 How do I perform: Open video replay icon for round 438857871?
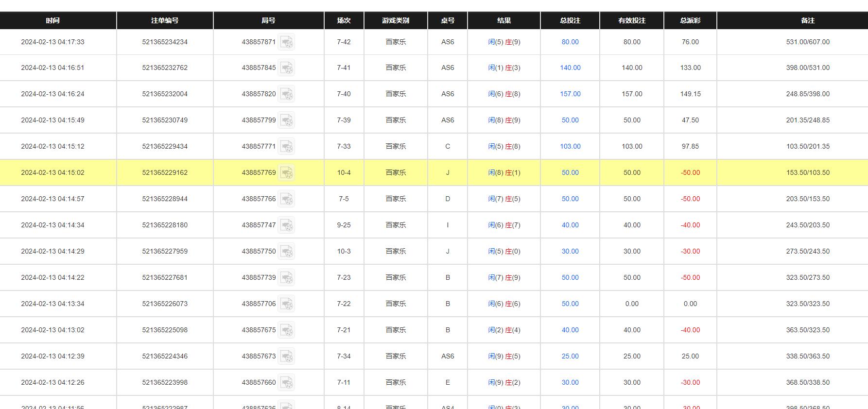(x=286, y=42)
